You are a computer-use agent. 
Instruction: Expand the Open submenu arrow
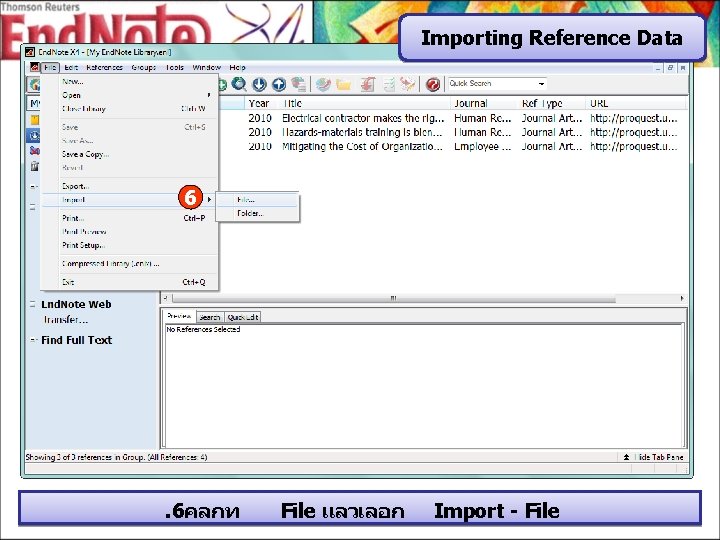(x=209, y=95)
